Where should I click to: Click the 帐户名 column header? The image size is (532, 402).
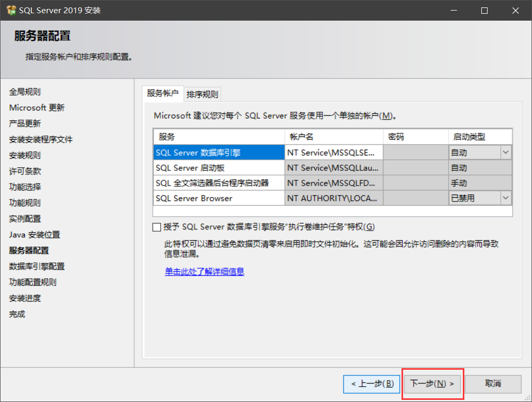click(x=334, y=136)
